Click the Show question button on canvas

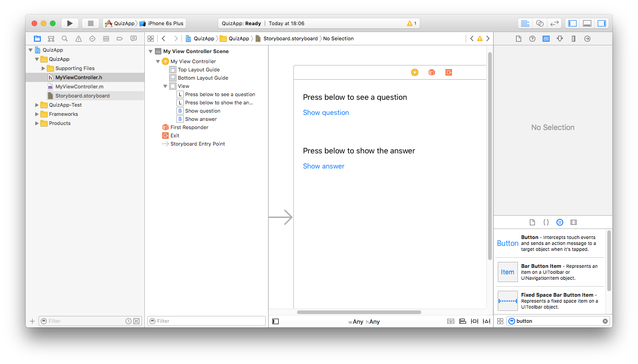(326, 113)
